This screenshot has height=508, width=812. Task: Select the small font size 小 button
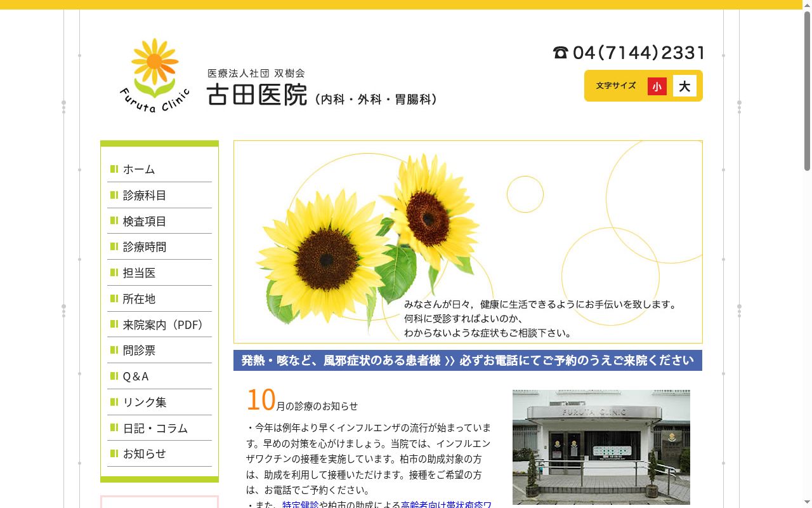657,86
